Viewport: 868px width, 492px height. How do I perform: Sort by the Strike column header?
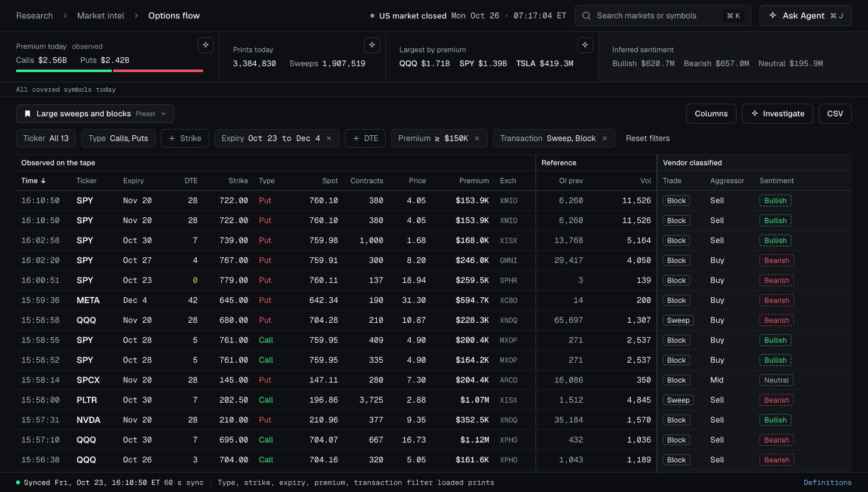coord(238,180)
